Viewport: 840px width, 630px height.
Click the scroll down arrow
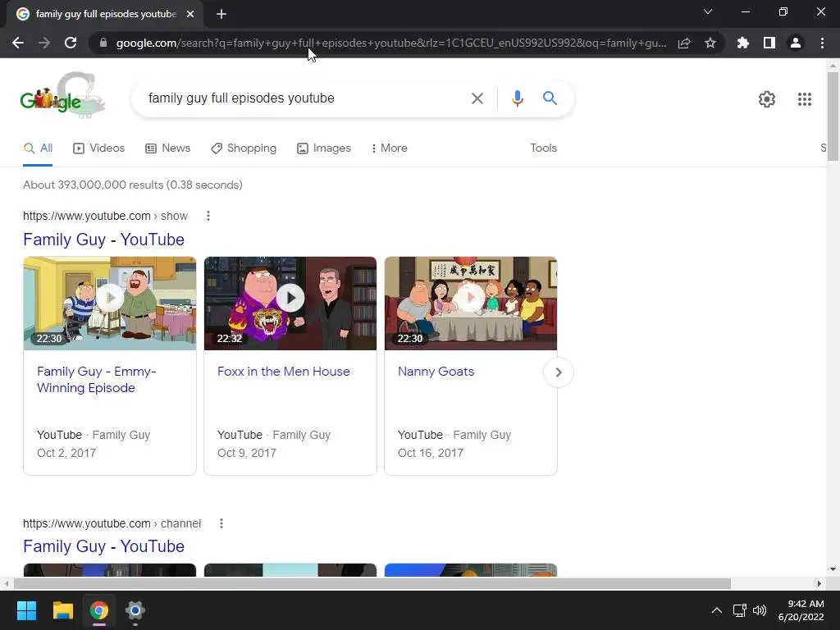833,569
